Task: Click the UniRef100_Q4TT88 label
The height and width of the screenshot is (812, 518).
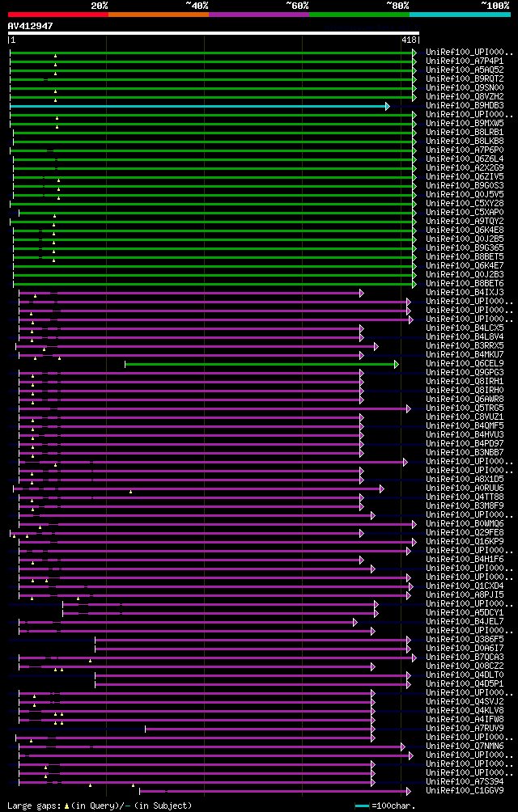Action: [465, 497]
